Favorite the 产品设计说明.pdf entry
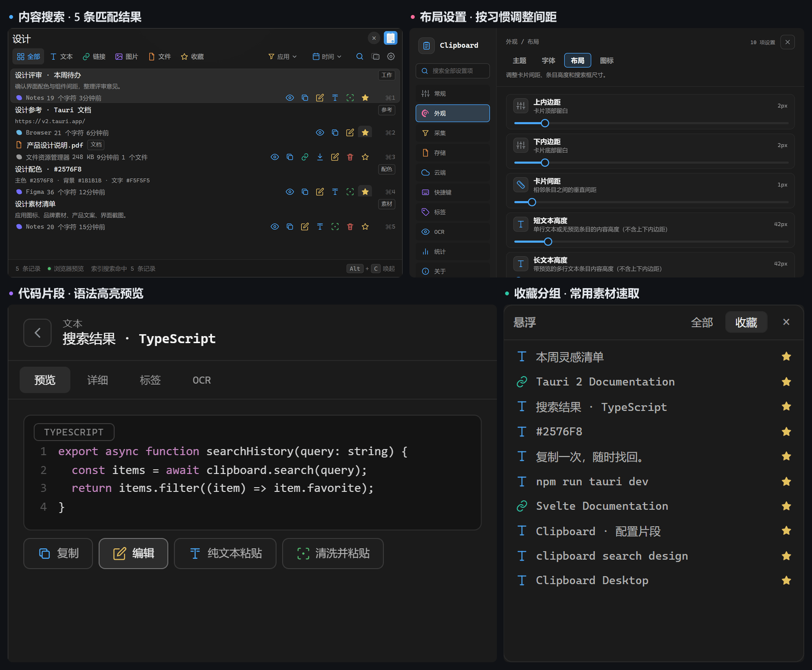The height and width of the screenshot is (670, 812). (x=365, y=157)
